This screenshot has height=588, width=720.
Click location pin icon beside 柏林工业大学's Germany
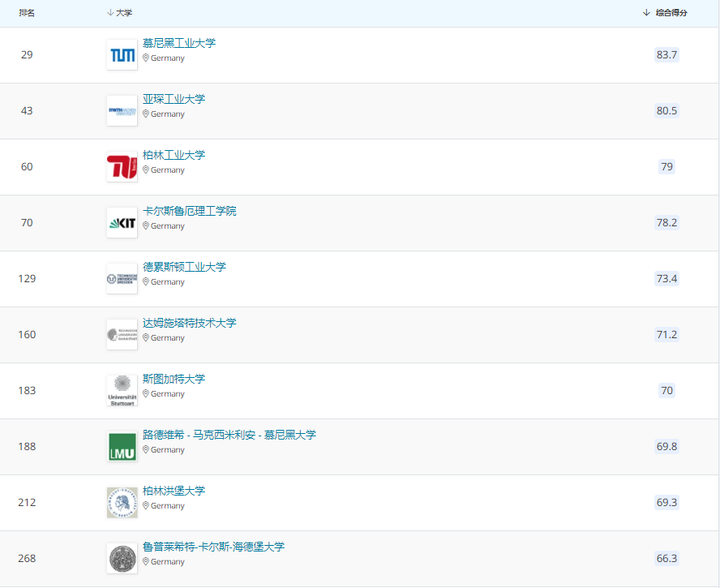click(x=146, y=170)
